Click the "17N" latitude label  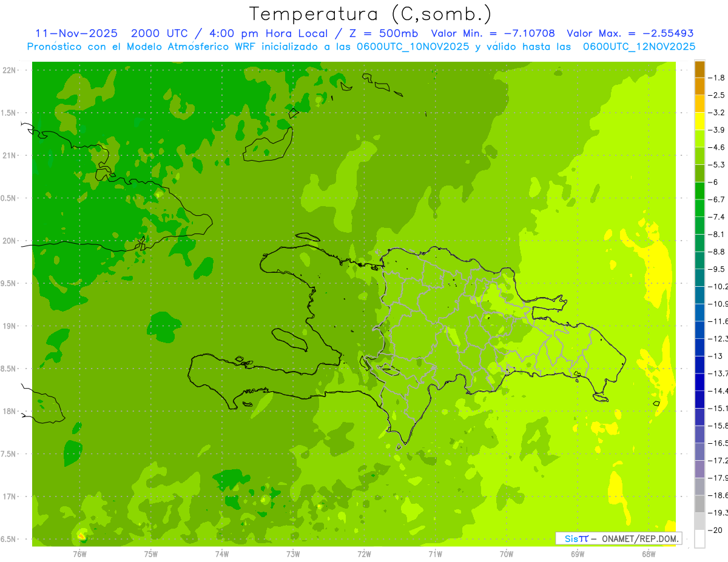tap(10, 497)
